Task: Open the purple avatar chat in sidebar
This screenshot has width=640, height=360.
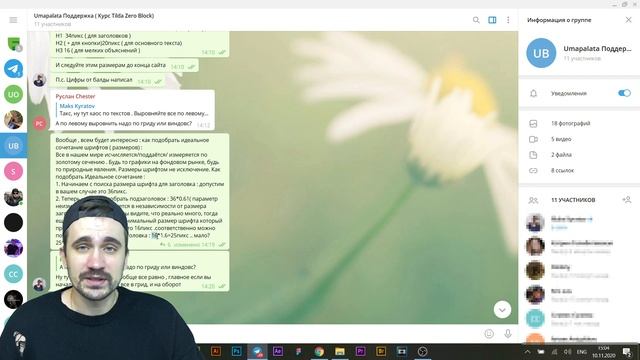Action: point(13,248)
